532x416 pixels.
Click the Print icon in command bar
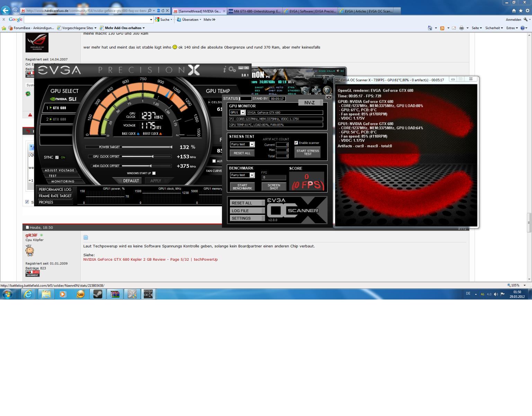[x=461, y=28]
